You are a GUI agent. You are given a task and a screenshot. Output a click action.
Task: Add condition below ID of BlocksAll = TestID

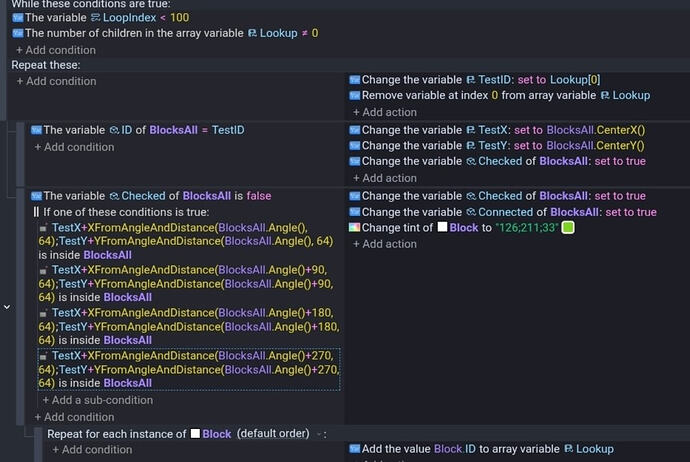click(74, 147)
